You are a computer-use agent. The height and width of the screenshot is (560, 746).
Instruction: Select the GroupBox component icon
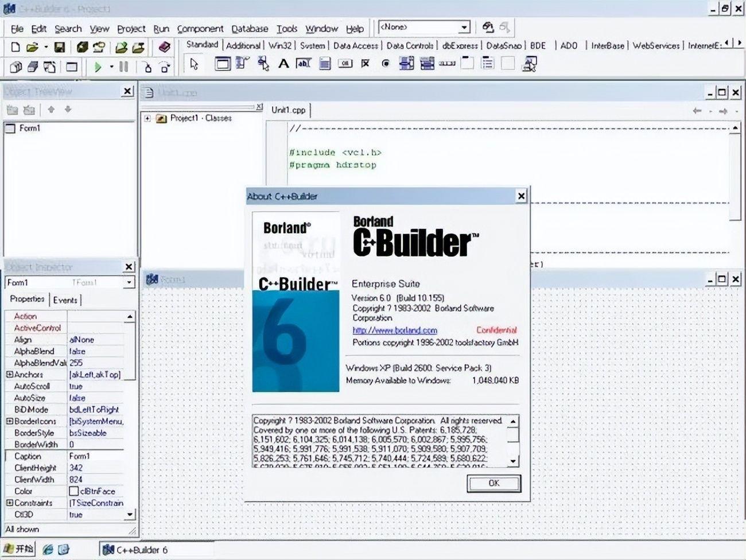tap(468, 64)
